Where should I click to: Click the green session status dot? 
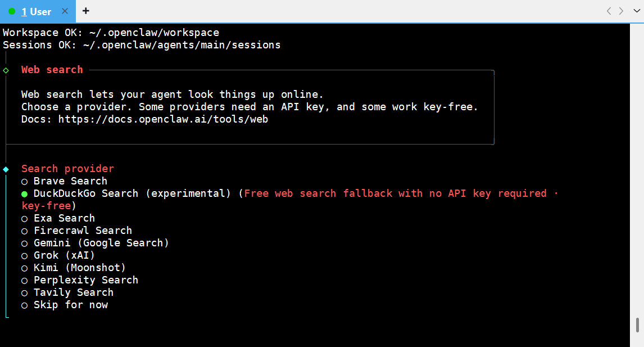click(12, 11)
